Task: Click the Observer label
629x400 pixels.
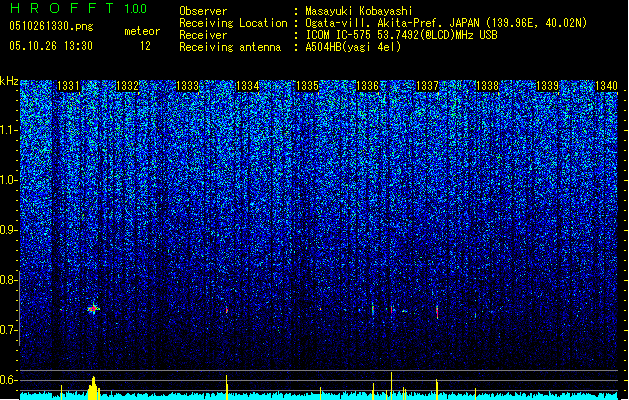Action: [x=203, y=11]
